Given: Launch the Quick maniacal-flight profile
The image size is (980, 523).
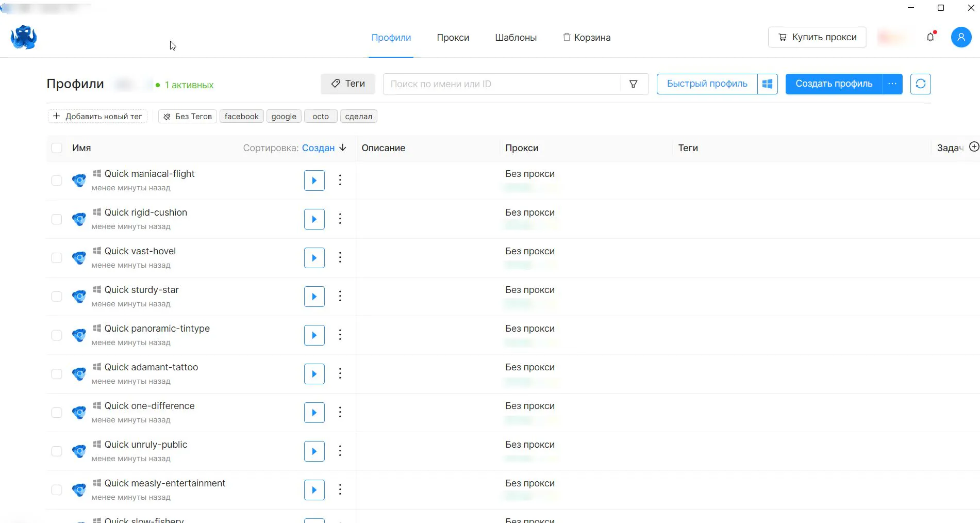Looking at the screenshot, I should pyautogui.click(x=314, y=181).
